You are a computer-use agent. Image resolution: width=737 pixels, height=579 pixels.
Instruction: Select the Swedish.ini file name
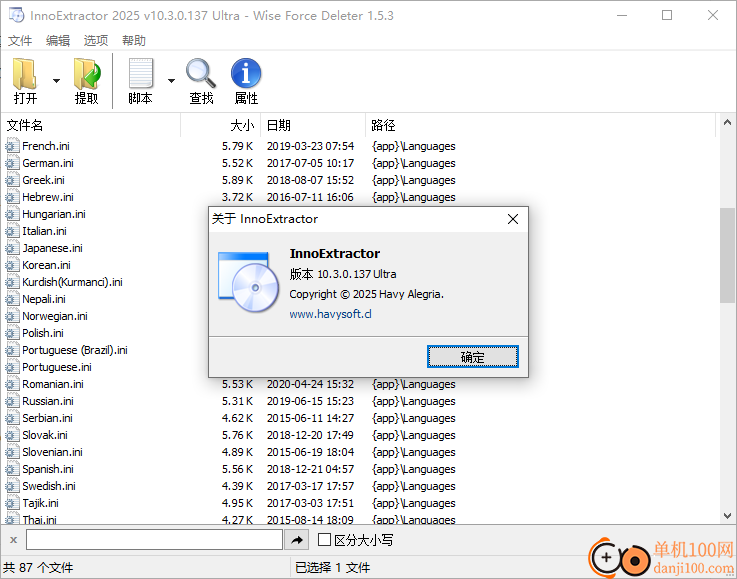49,486
